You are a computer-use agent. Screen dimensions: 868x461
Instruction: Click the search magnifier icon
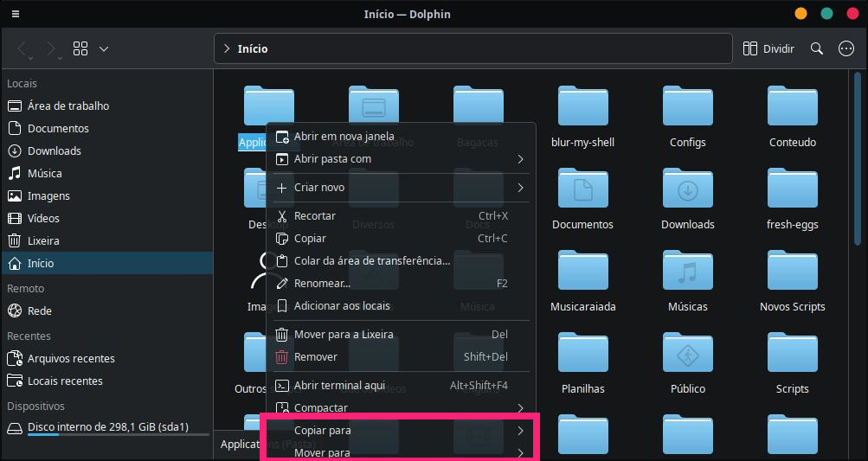tap(816, 49)
